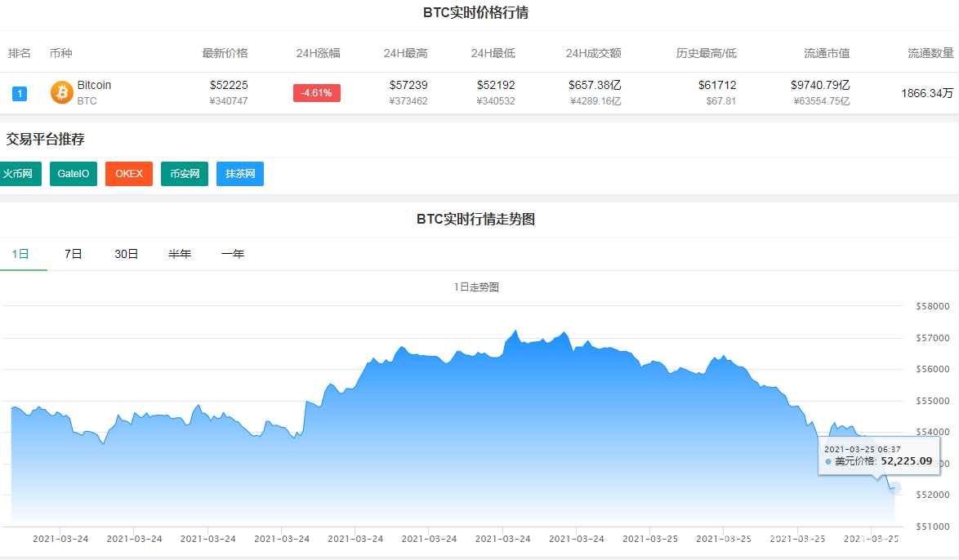This screenshot has width=959, height=560.
Task: Switch to the 7日 chart view
Action: (72, 254)
